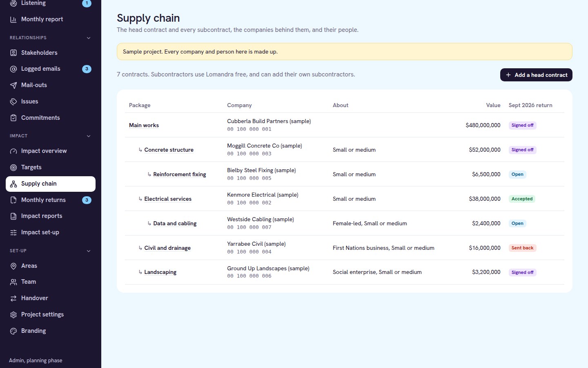
Task: Click the Yarrabee Civil (sample) company name
Action: point(256,244)
